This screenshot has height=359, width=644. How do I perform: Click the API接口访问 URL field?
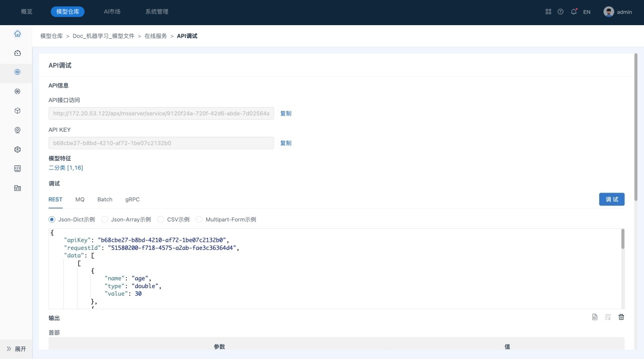[x=161, y=114]
